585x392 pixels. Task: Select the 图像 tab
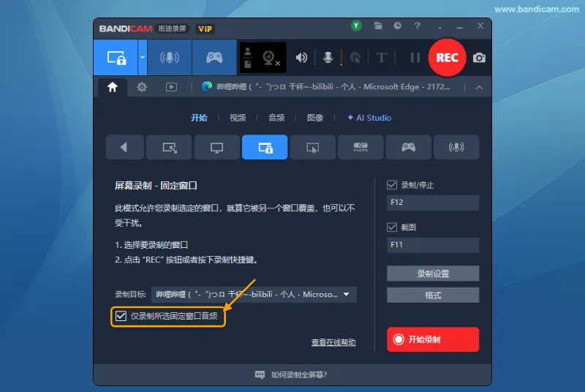(315, 118)
